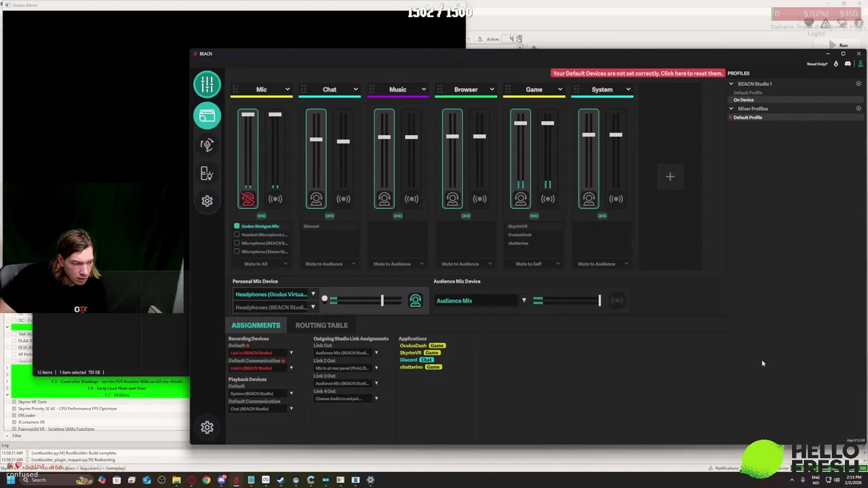Toggle Mic audience broadcast mute
Image resolution: width=868 pixels, height=488 pixels.
[275, 199]
